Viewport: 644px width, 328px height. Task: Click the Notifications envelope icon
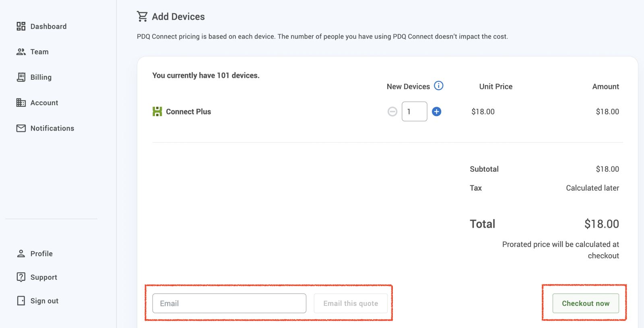pos(21,128)
